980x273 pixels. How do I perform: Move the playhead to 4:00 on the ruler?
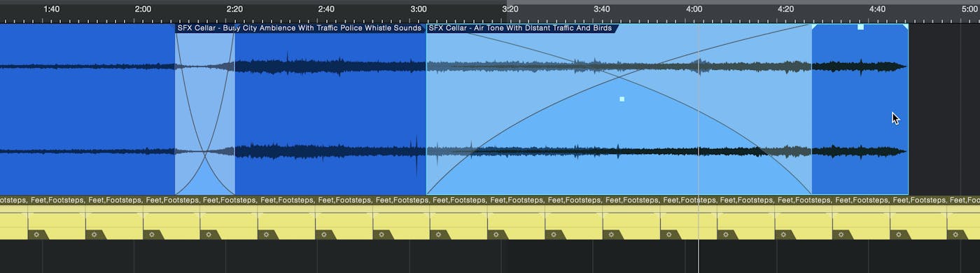pos(694,9)
